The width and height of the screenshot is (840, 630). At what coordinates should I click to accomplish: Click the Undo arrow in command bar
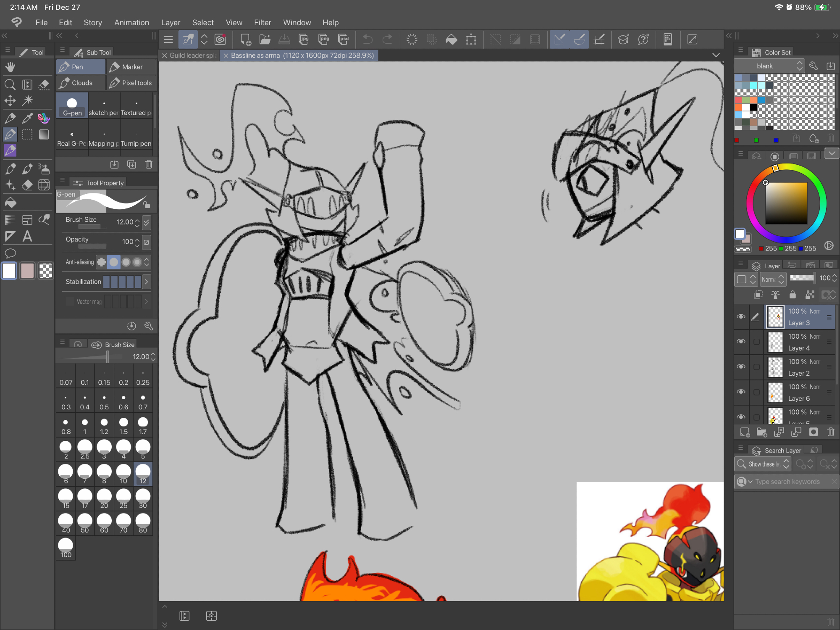(367, 40)
